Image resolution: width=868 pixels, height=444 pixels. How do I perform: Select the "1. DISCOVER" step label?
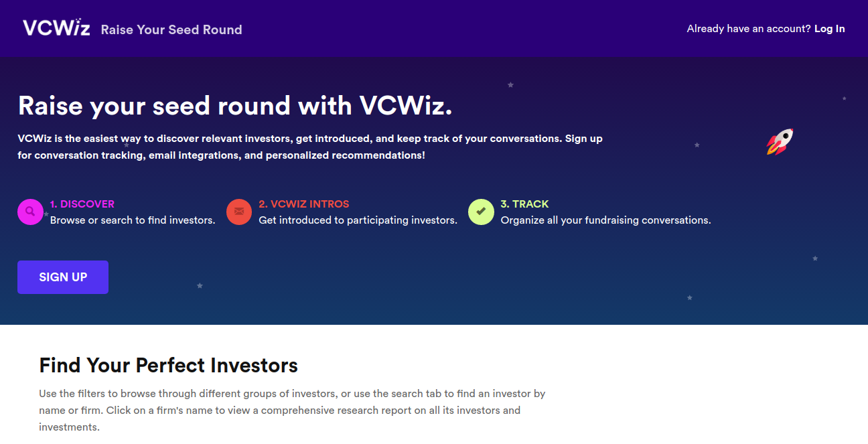click(x=82, y=204)
